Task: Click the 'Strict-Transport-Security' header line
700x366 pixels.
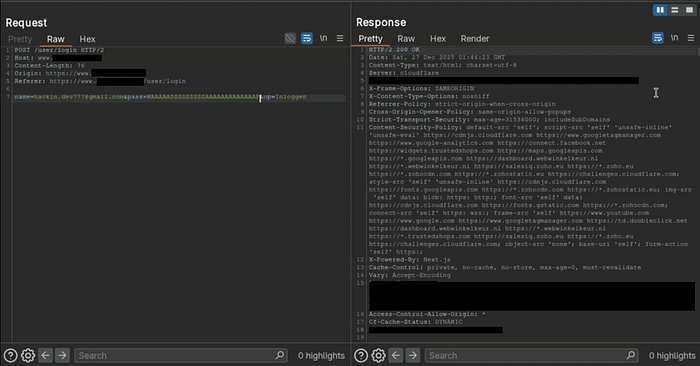Action: [489, 120]
